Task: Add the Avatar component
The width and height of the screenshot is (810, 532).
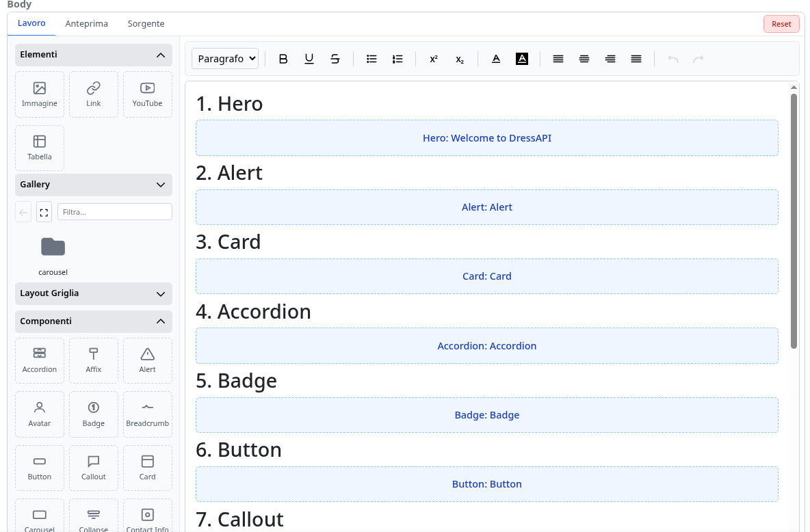Action: click(39, 414)
